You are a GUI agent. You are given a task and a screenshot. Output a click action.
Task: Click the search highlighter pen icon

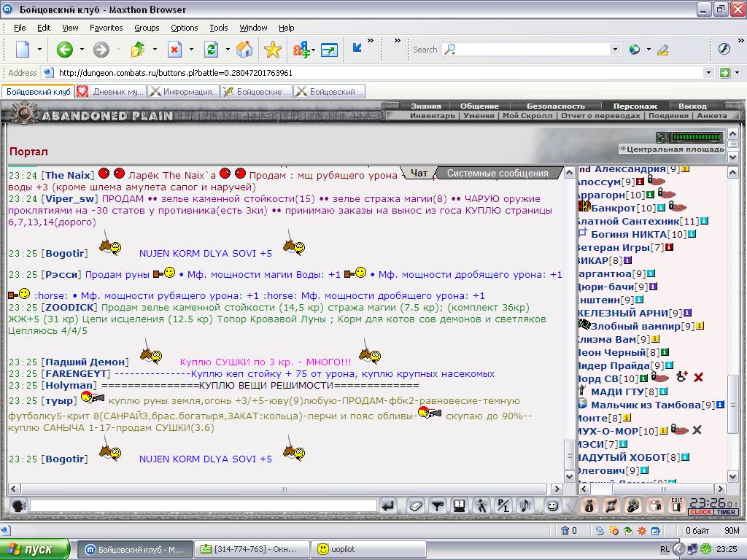[662, 49]
